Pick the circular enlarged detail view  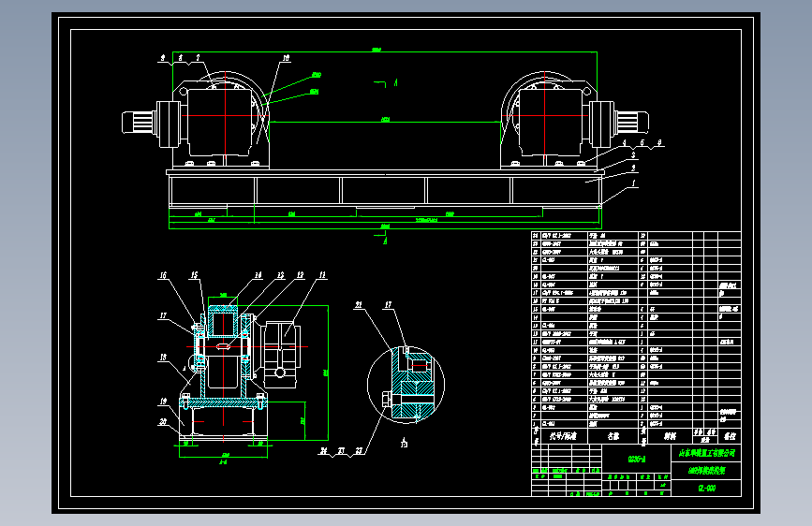[x=406, y=386]
